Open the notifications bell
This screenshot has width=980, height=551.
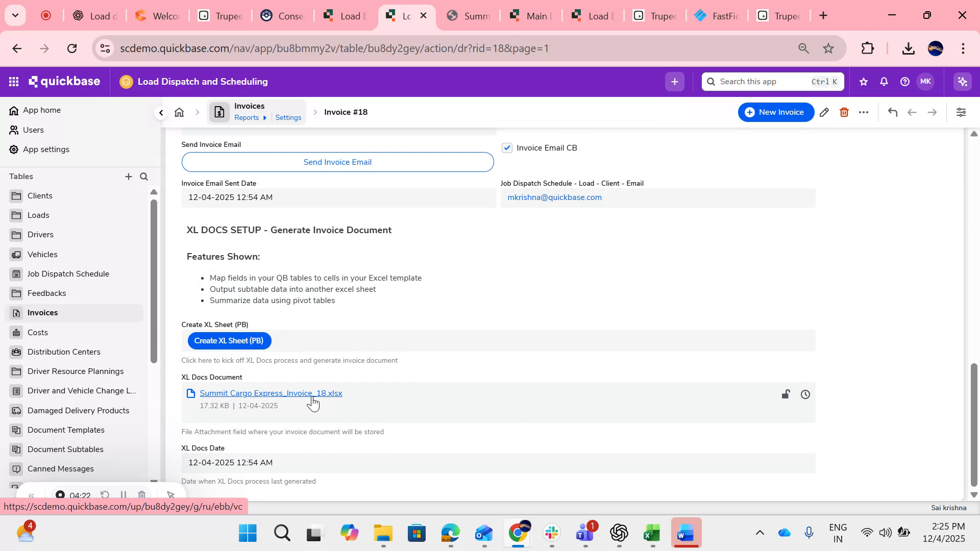(x=884, y=81)
